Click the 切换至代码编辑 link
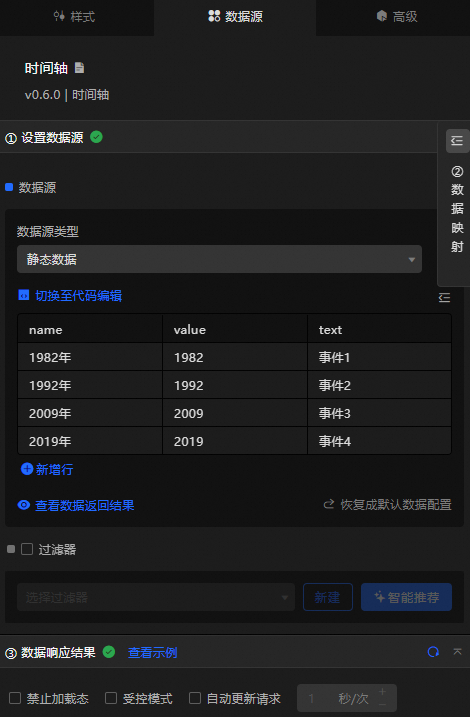Image resolution: width=470 pixels, height=717 pixels. [x=78, y=295]
